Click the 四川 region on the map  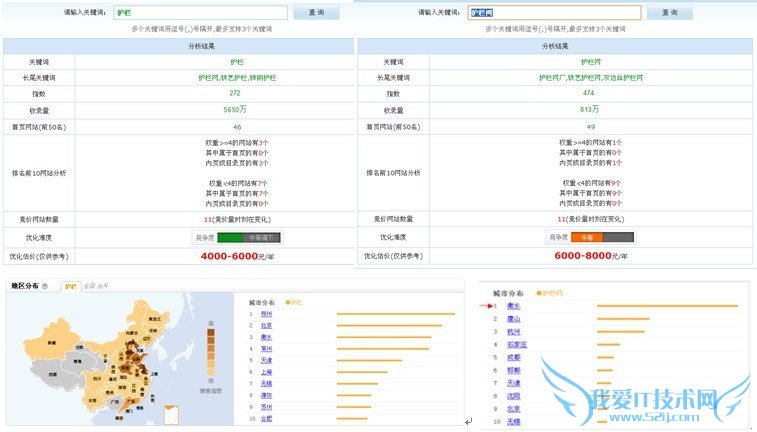click(98, 378)
